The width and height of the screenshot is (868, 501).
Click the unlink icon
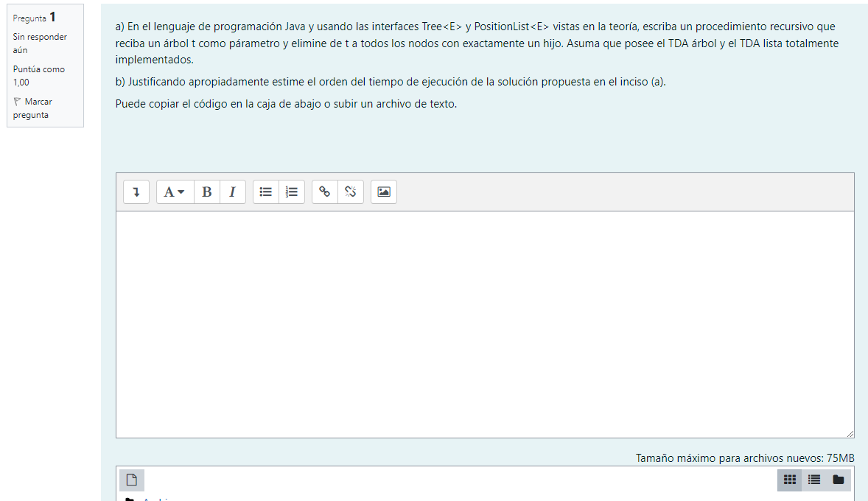(351, 192)
